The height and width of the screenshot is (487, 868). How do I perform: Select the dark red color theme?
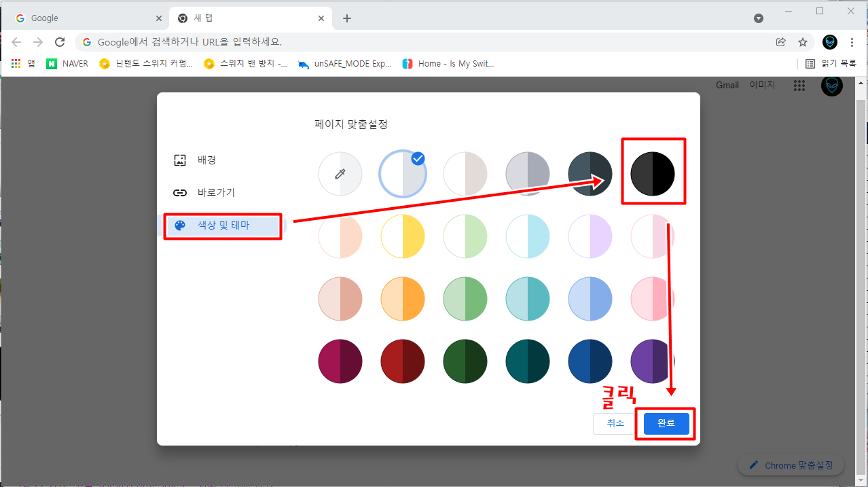[403, 361]
